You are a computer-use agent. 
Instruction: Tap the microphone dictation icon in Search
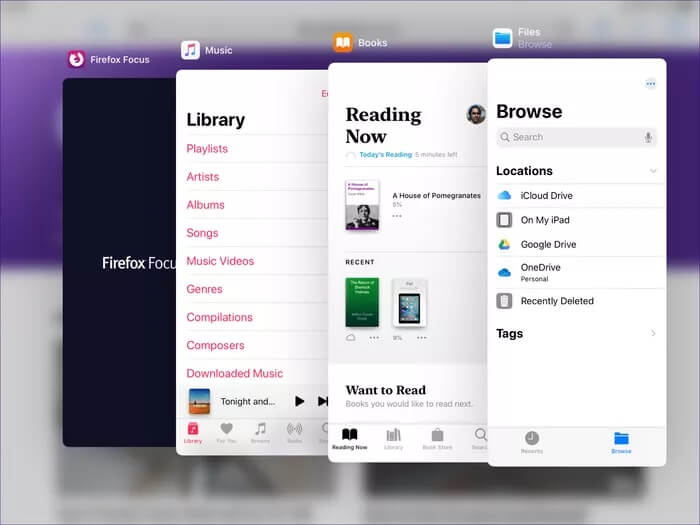pos(648,137)
